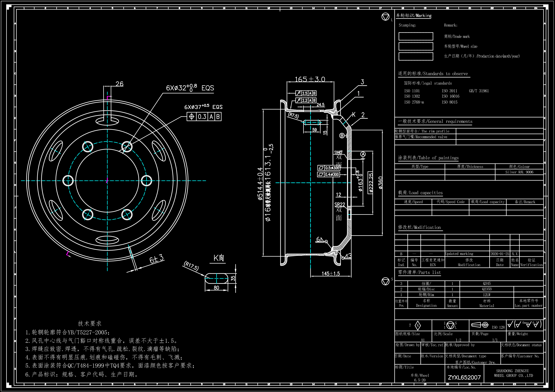Click the empty Trade mark stamping box

click(x=415, y=36)
